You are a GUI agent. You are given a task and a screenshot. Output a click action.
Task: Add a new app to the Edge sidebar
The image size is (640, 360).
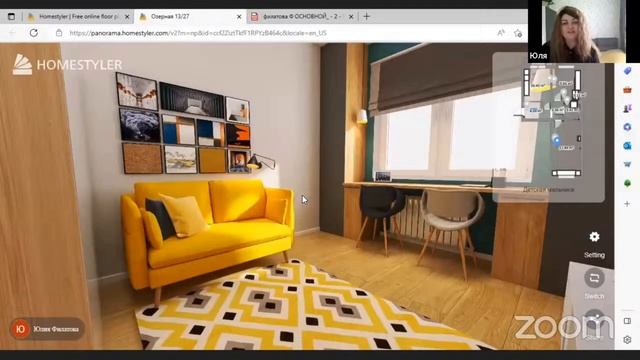point(627,203)
